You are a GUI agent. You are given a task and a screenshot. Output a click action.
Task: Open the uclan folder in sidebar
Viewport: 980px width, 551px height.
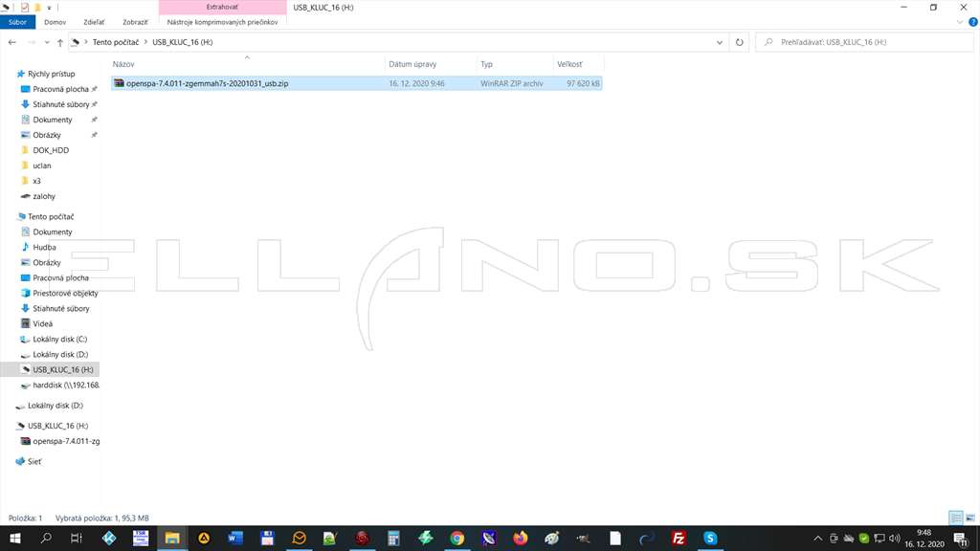coord(42,165)
